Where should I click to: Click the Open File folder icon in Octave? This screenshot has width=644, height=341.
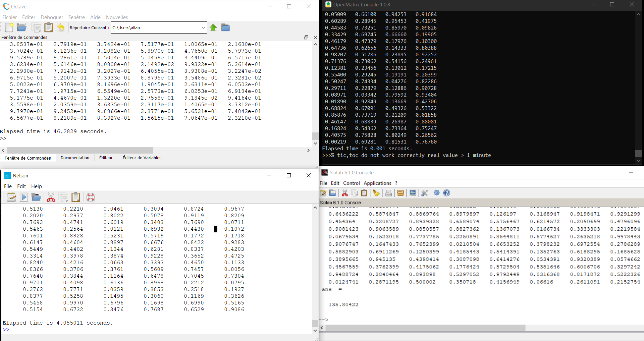[21, 27]
